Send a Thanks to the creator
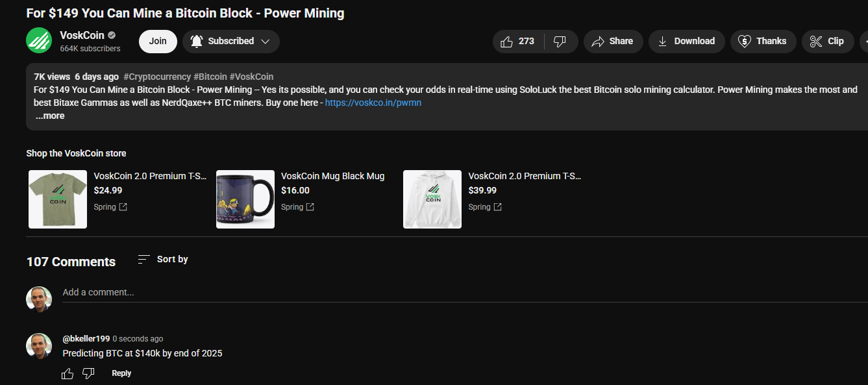 [x=763, y=42]
